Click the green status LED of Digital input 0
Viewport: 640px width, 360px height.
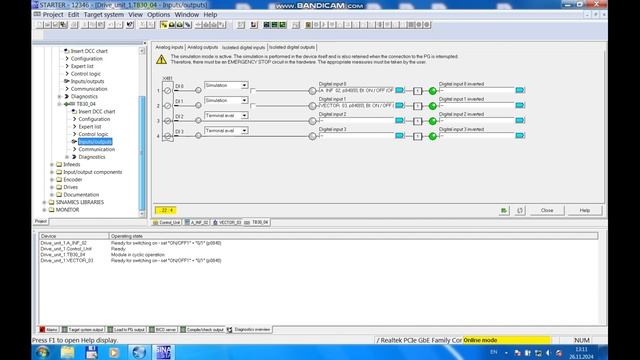coord(433,91)
